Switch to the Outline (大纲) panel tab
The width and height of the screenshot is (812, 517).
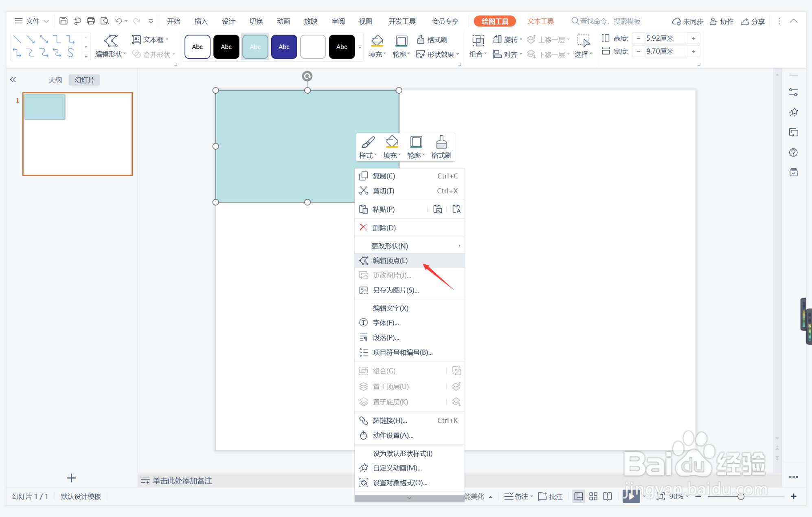[x=55, y=80]
